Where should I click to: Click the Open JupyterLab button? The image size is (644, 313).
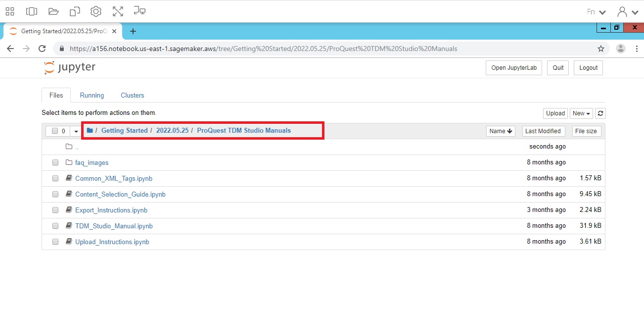[514, 68]
